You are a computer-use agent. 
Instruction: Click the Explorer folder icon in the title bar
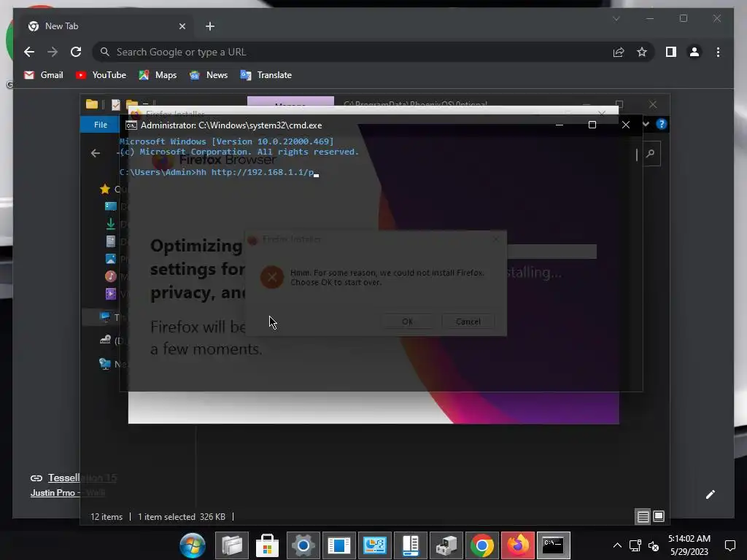pyautogui.click(x=92, y=104)
